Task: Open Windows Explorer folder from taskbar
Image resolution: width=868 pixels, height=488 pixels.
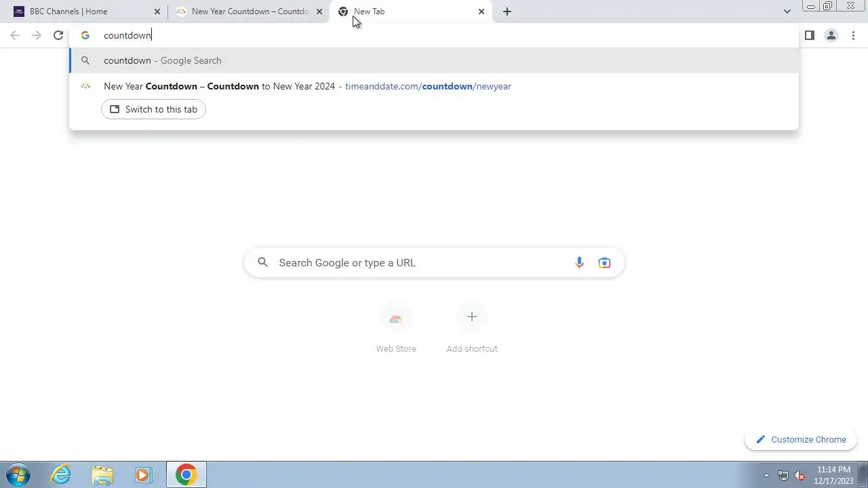Action: pyautogui.click(x=102, y=474)
